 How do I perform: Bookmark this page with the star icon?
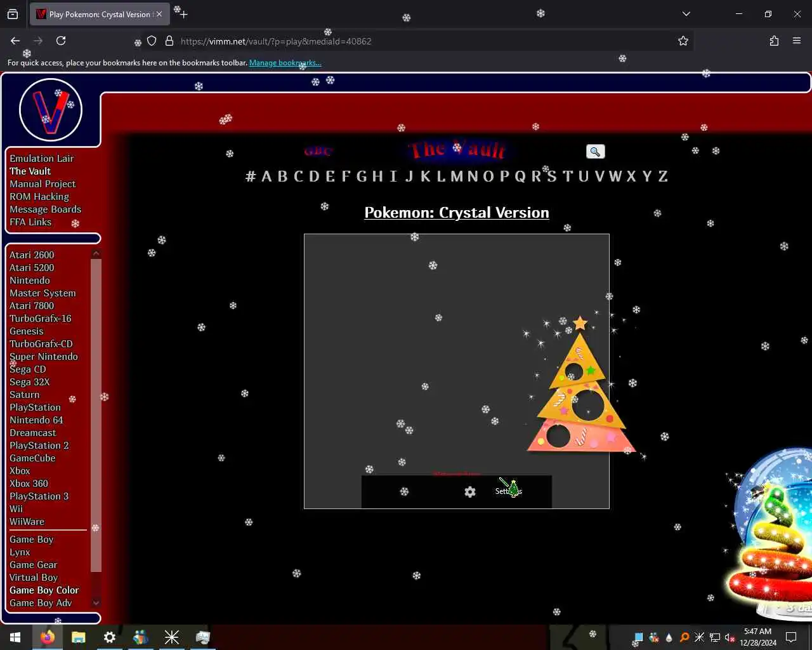coord(683,41)
